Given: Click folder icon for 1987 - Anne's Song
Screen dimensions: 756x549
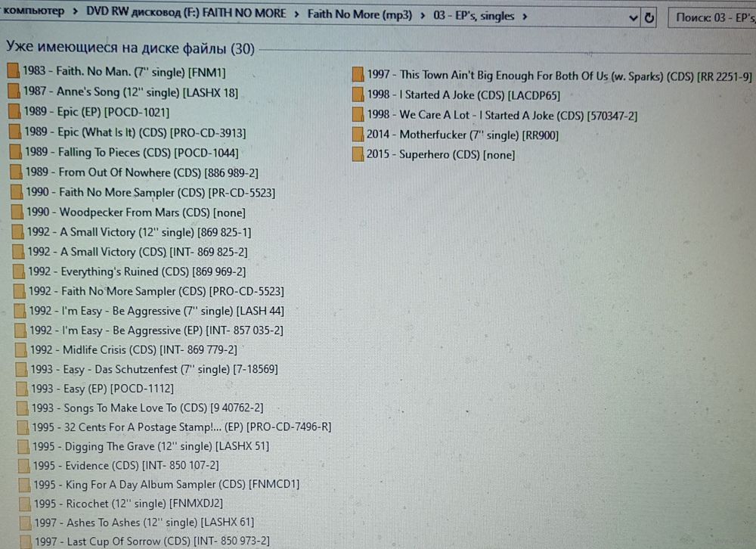Looking at the screenshot, I should coord(14,91).
